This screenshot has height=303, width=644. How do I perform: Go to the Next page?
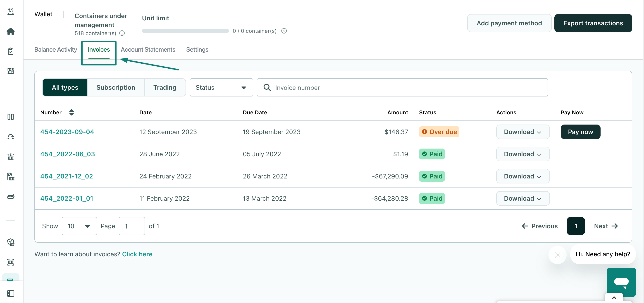click(606, 226)
